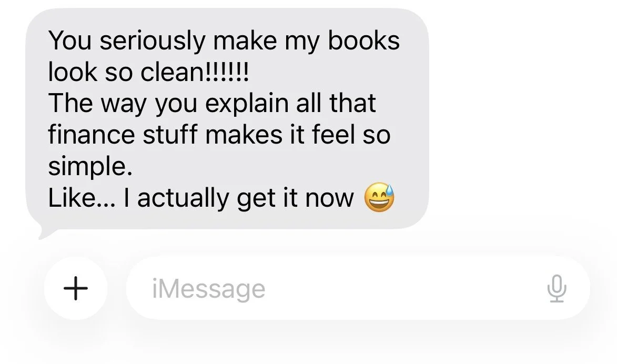Image resolution: width=617 pixels, height=364 pixels.
Task: Click the sweat-smile emoji in the message
Action: point(379,197)
